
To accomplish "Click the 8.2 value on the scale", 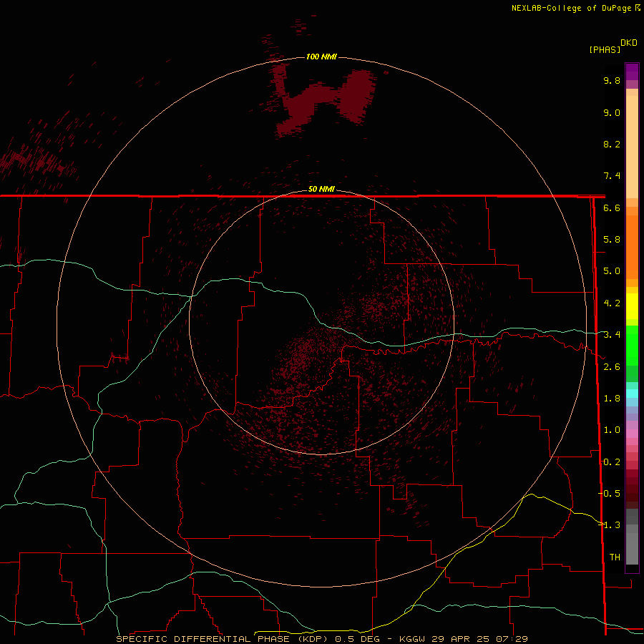I will click(612, 144).
